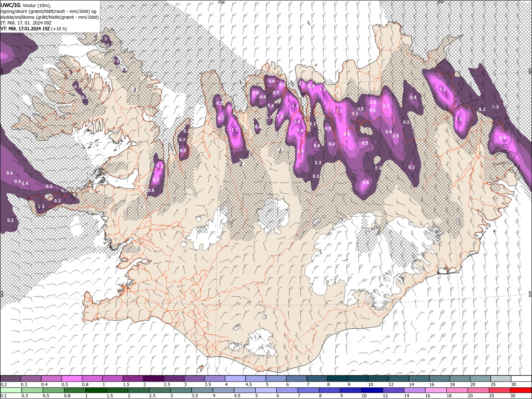532x399 pixels.
Task: Click the pure red 30 swatch in the lower legend row
Action: 521,390
